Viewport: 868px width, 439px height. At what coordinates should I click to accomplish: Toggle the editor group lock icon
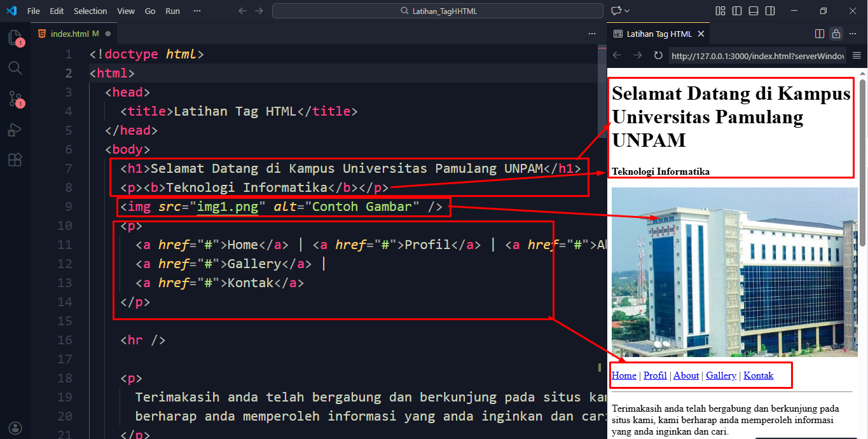[x=836, y=34]
